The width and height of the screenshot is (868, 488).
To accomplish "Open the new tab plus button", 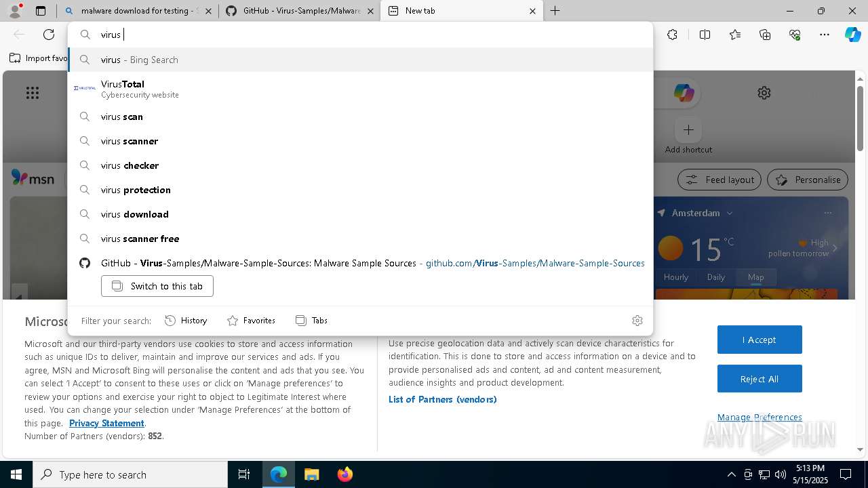I will 555,11.
